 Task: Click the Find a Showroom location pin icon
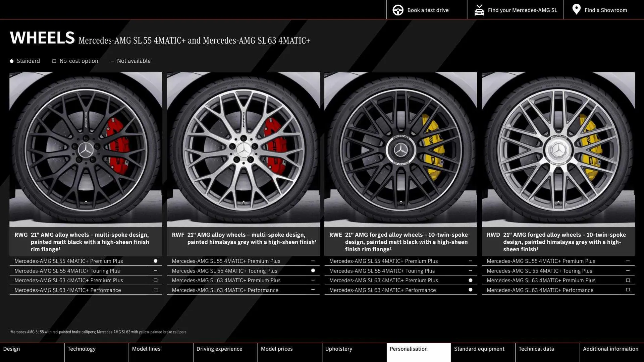click(576, 9)
